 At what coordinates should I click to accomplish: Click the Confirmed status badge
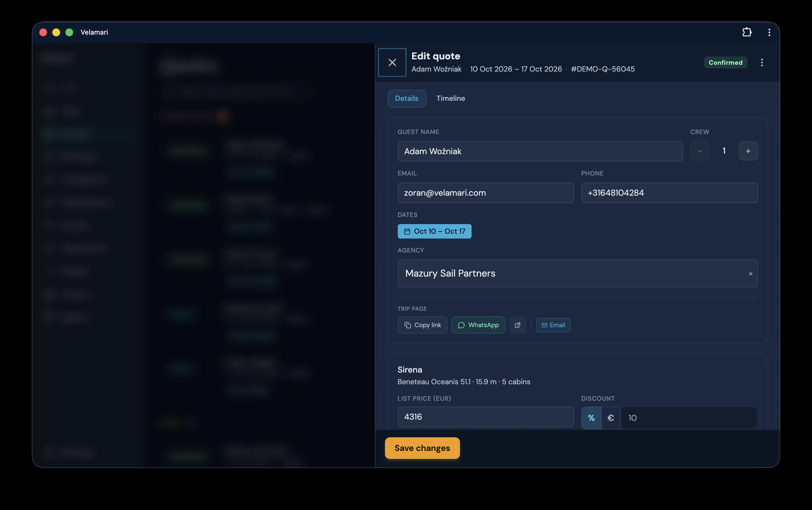725,62
